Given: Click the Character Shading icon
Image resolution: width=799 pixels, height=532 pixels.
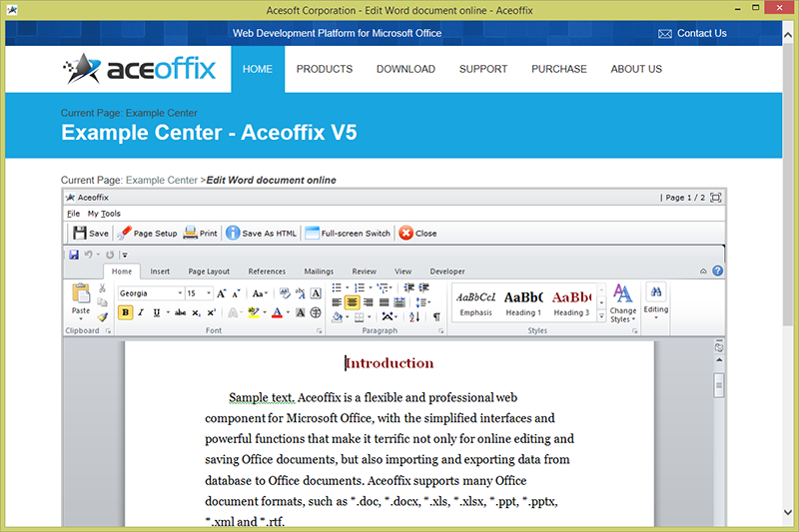Looking at the screenshot, I should coord(301,312).
